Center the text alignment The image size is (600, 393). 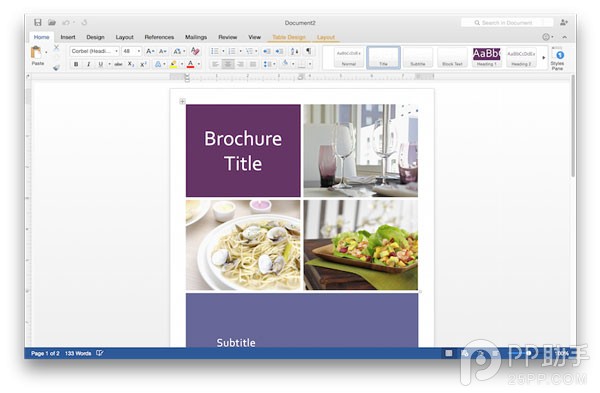[x=228, y=64]
